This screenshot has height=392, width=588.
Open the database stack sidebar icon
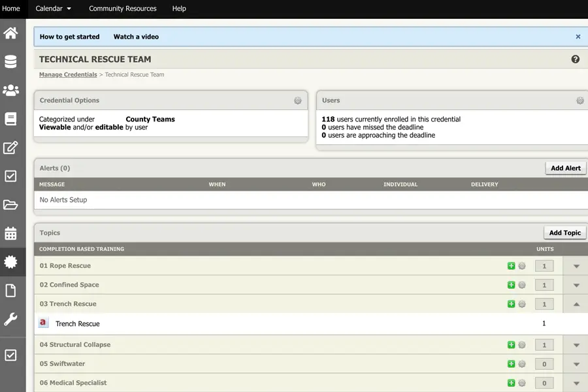(10, 61)
